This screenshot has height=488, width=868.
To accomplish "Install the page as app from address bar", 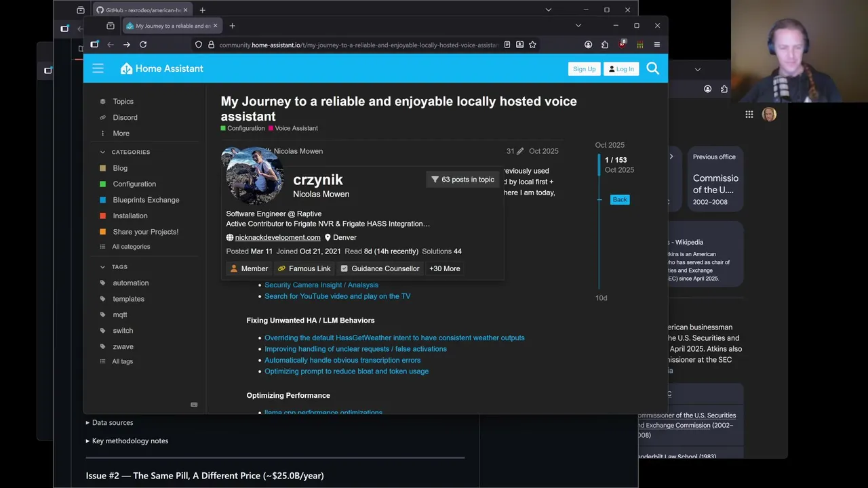I will click(519, 45).
